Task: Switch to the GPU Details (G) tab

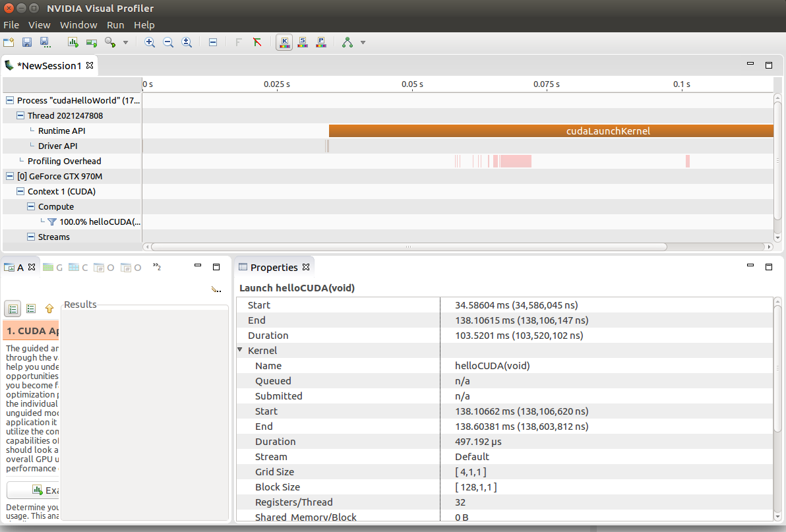Action: coord(53,268)
